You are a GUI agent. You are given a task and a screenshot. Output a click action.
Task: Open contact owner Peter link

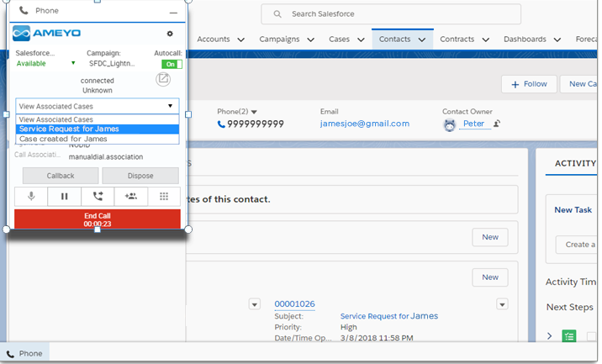click(473, 124)
